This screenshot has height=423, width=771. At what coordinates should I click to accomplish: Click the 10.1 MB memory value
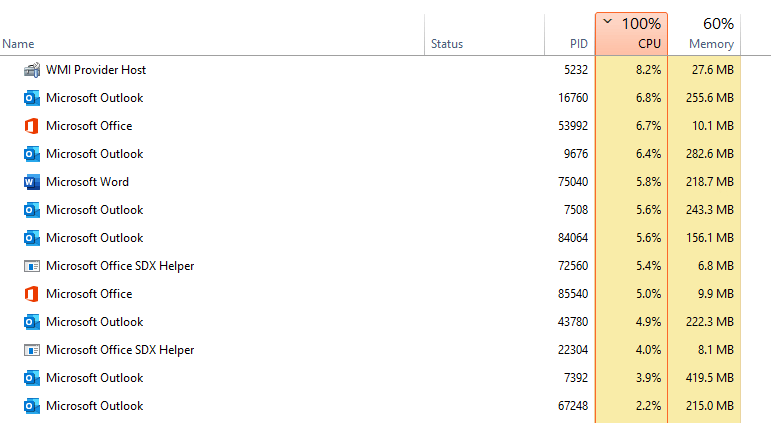point(712,126)
